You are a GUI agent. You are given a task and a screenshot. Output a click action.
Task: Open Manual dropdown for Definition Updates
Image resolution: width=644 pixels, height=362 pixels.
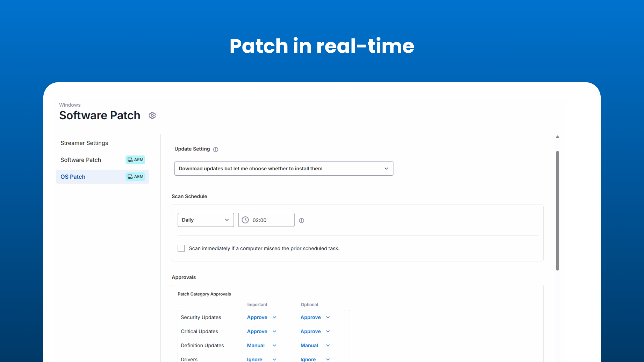(x=274, y=345)
